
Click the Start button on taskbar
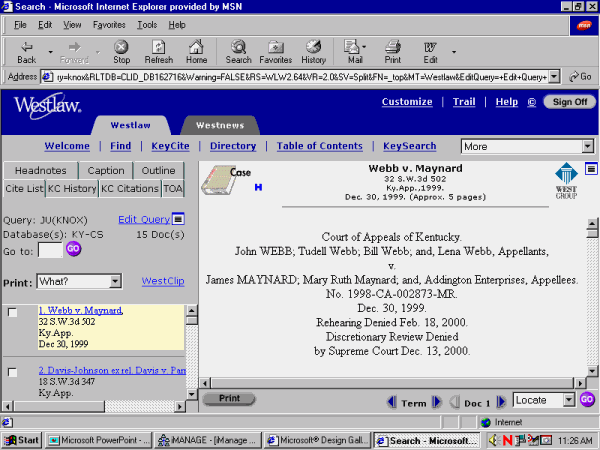point(22,440)
